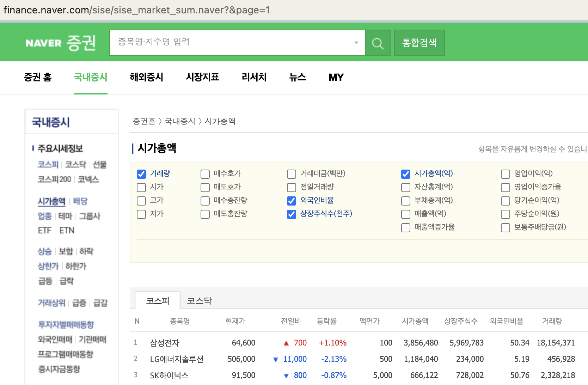Check the 시가 checkbox
Screen dimensions: 588x385
pos(141,187)
